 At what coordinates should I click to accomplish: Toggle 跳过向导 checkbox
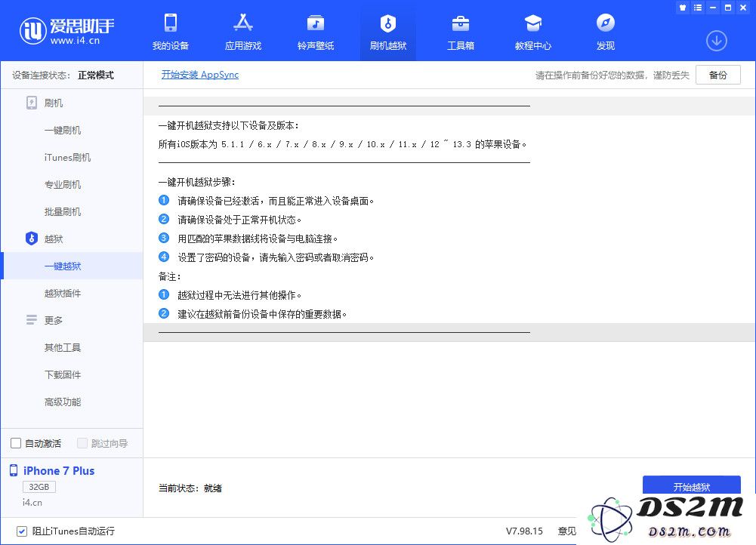click(82, 443)
